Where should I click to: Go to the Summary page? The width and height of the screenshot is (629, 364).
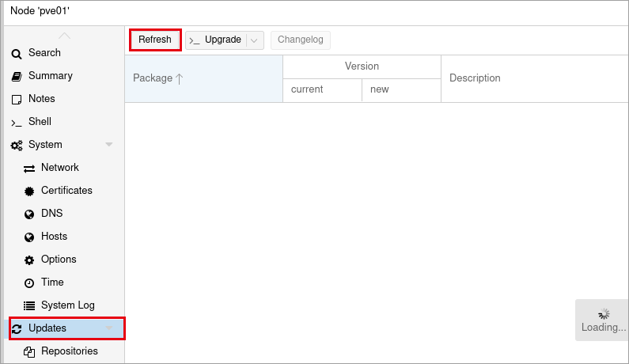tap(51, 75)
